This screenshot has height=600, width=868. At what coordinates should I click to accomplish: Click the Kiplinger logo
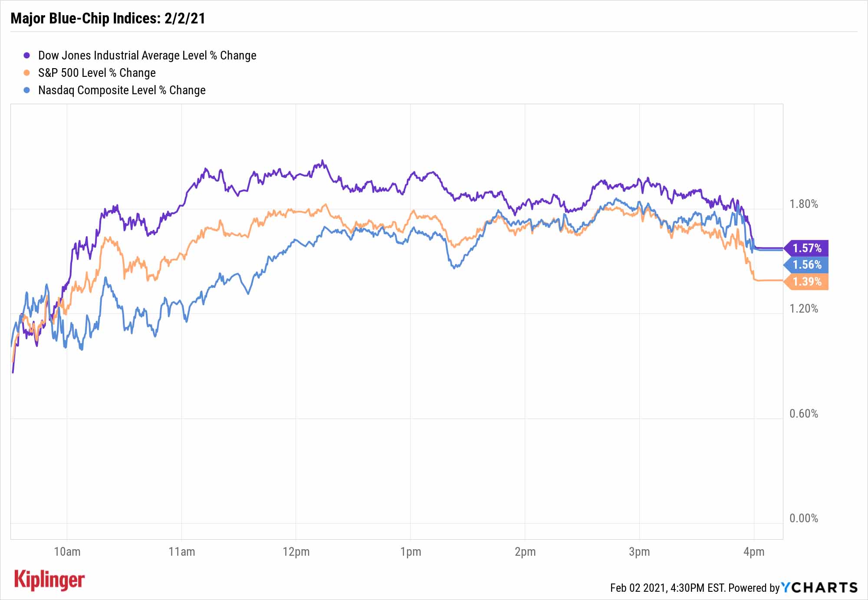(49, 580)
